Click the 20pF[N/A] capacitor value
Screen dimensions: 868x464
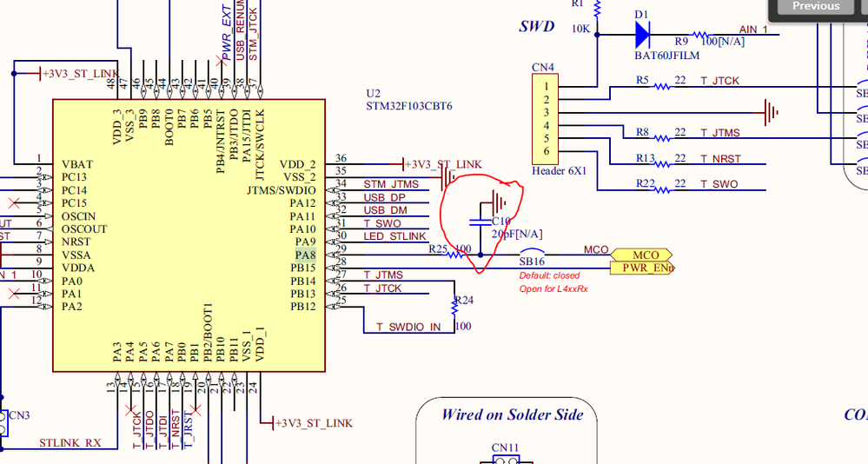click(x=517, y=235)
